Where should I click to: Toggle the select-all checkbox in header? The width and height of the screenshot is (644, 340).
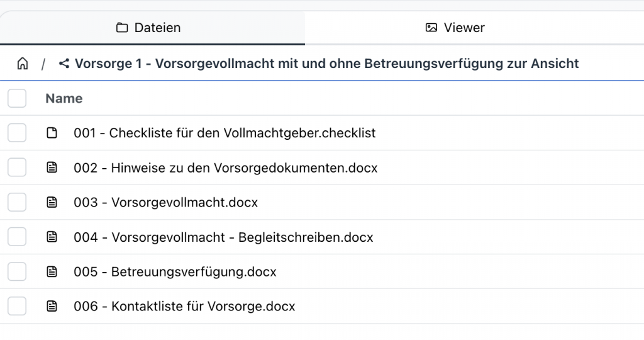tap(17, 98)
